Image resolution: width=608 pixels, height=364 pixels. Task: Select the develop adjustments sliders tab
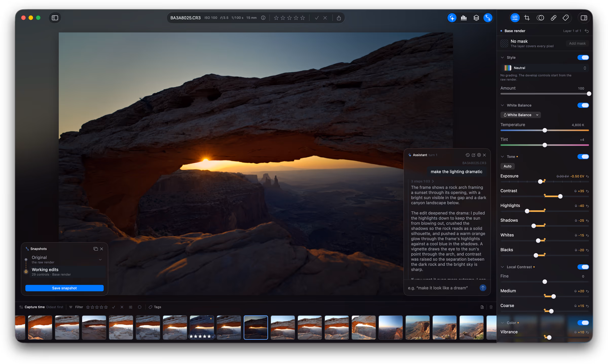click(x=515, y=18)
